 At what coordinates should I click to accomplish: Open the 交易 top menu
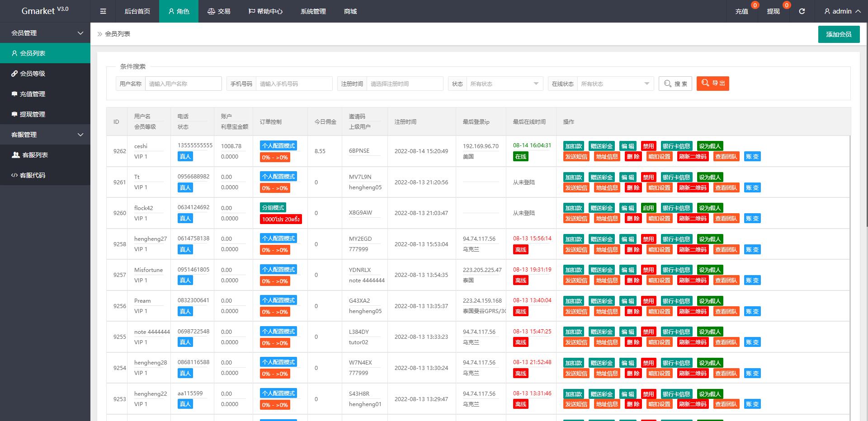point(219,11)
